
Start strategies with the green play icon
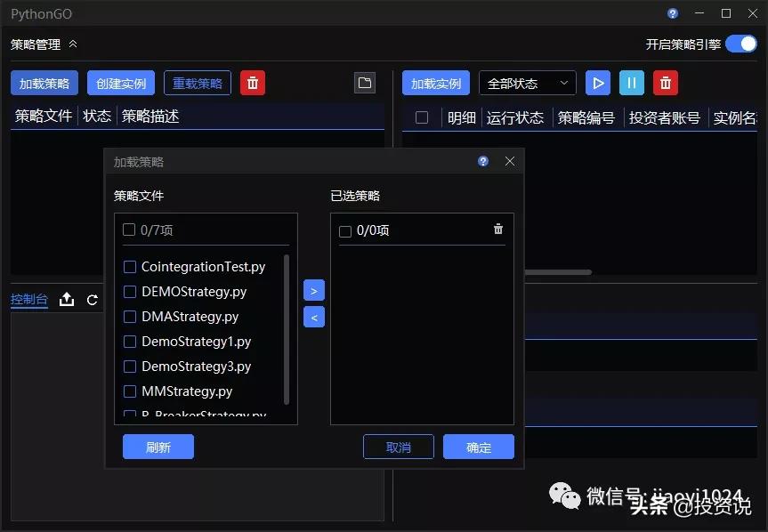597,82
